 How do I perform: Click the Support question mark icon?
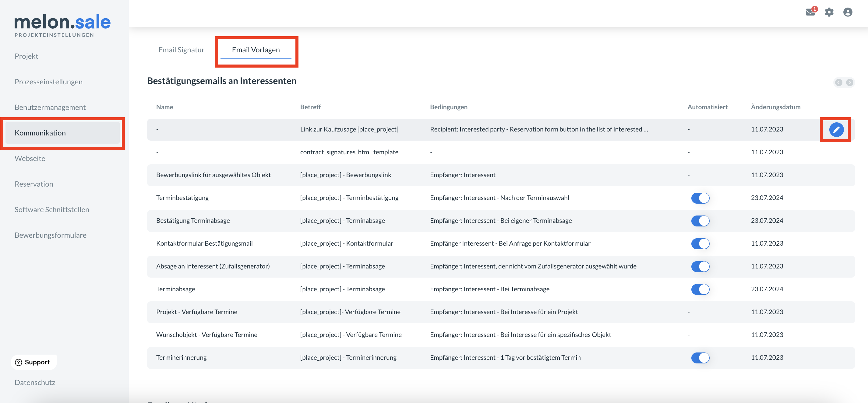pos(19,362)
